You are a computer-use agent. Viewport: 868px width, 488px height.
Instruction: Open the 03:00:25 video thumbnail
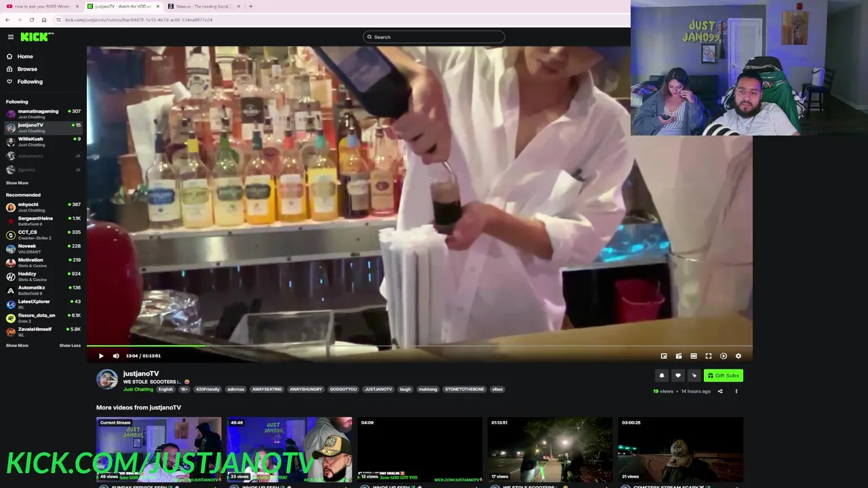click(x=680, y=450)
